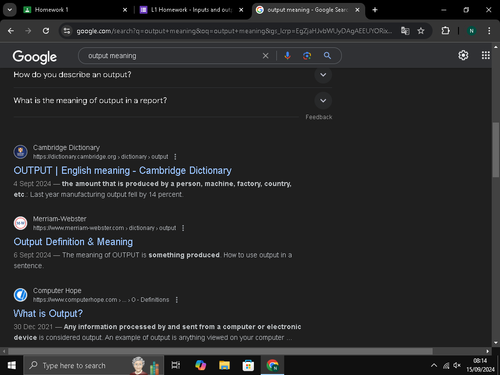This screenshot has width=500, height=375.
Task: Show hidden system tray icons
Action: pos(434,366)
